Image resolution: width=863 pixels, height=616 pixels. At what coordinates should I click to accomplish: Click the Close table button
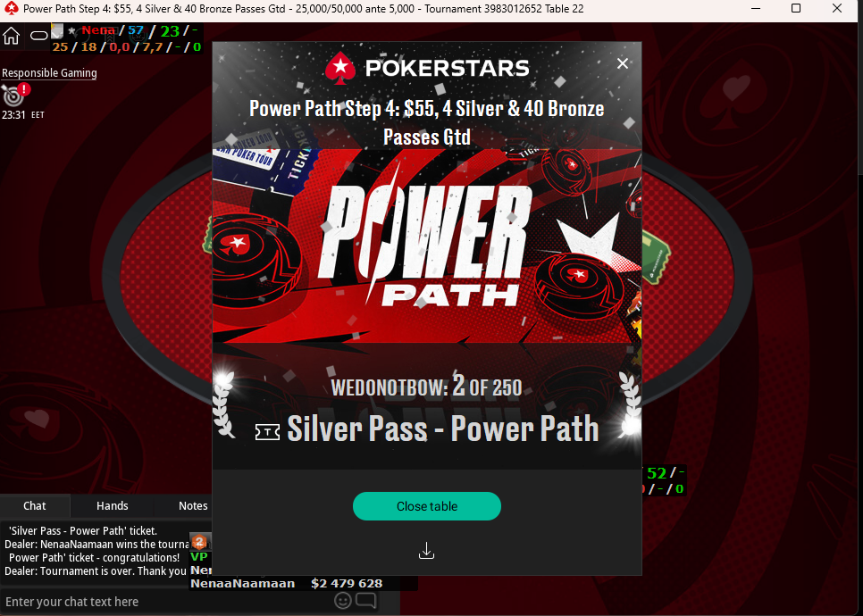pyautogui.click(x=426, y=506)
